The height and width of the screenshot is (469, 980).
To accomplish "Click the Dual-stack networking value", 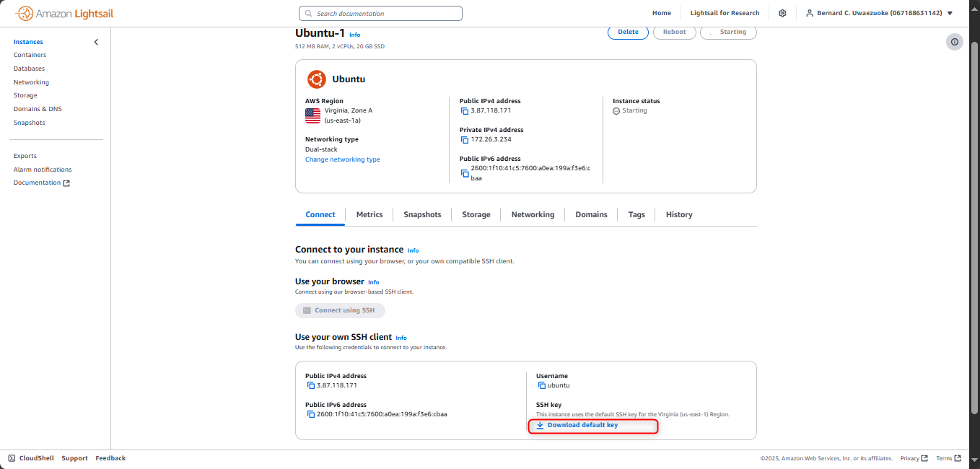I will coord(322,149).
